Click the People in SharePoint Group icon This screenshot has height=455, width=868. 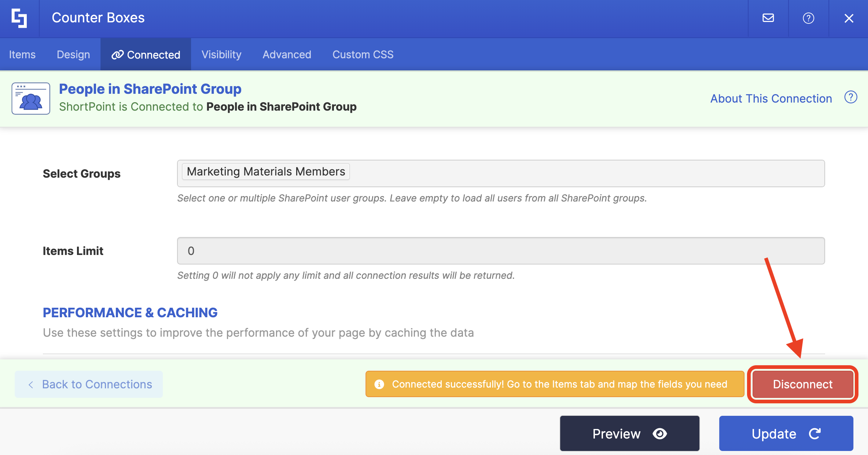click(31, 99)
